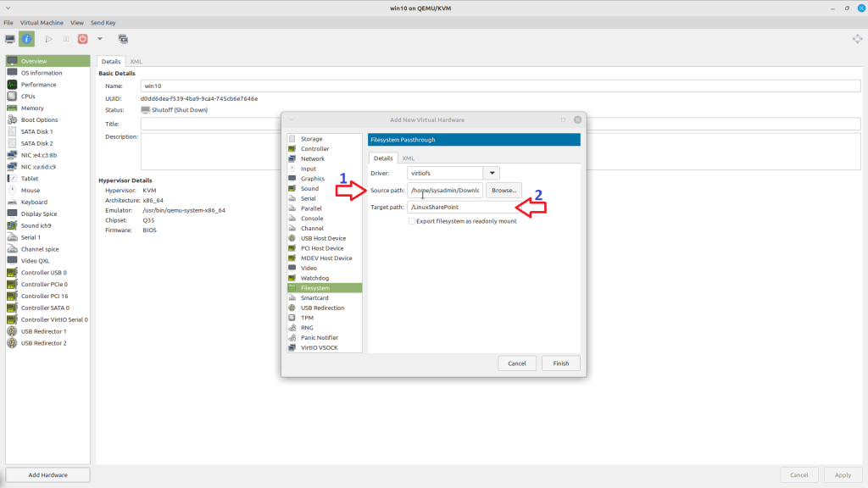This screenshot has width=868, height=488.
Task: Select NIC :e4:c3:8b device
Action: coord(47,155)
